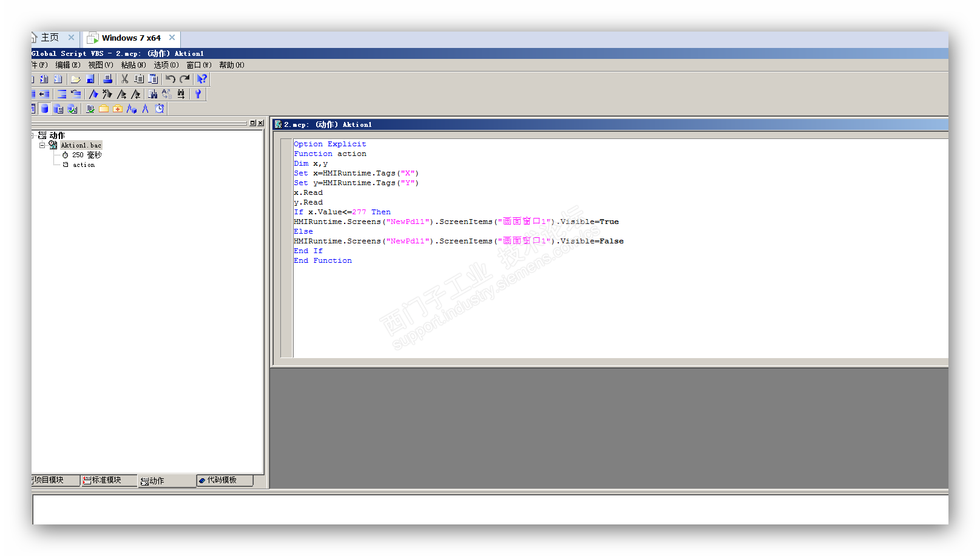Click the plain compass divider icon
Viewport: 980px width, 556px height.
click(146, 109)
